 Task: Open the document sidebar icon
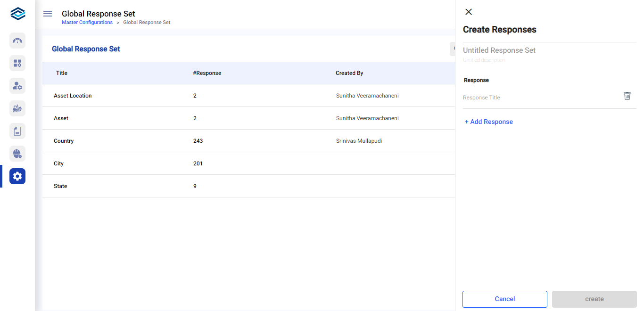17,131
